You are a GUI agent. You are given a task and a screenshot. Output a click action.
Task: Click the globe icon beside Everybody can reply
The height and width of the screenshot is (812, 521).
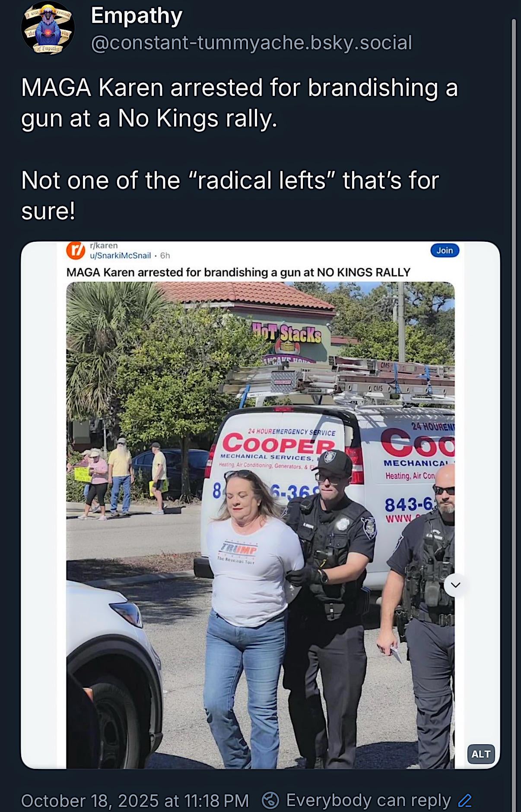270,800
